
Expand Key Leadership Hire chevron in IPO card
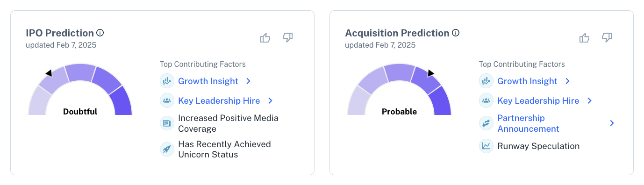270,101
